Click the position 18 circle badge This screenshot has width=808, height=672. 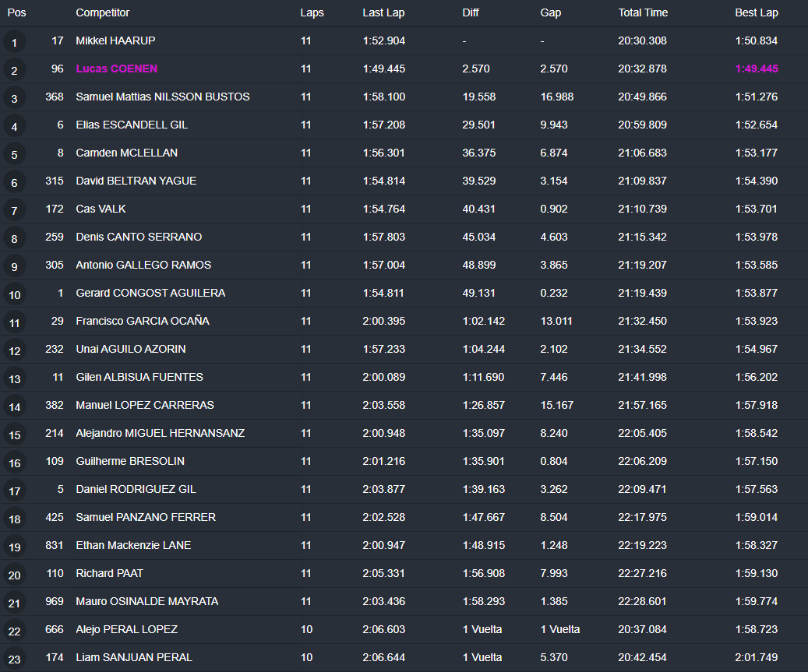coord(14,519)
